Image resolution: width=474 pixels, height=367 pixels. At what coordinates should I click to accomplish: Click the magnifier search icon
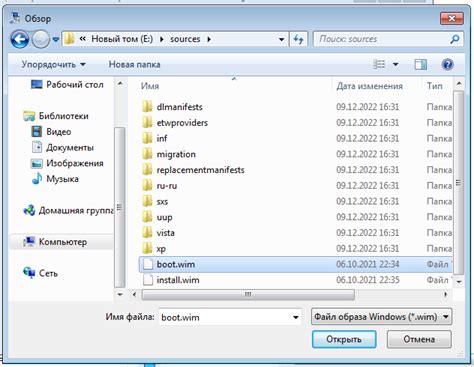tap(455, 39)
